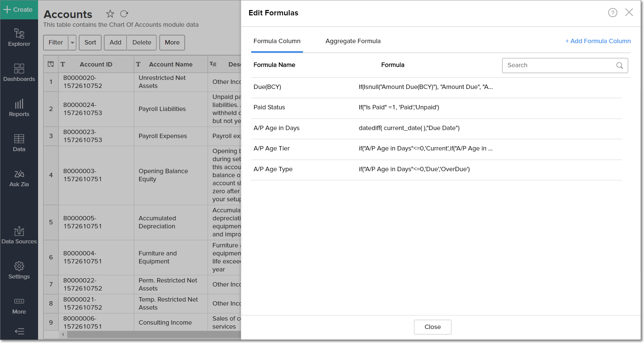Mark Accounts table as favorite star

pyautogui.click(x=110, y=14)
